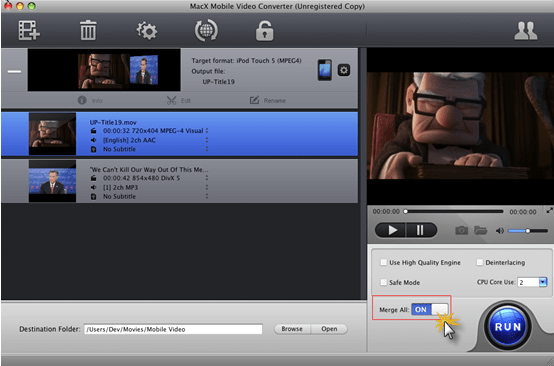554x366 pixels.
Task: Enable Use High Quality Engine checkbox
Action: point(383,262)
